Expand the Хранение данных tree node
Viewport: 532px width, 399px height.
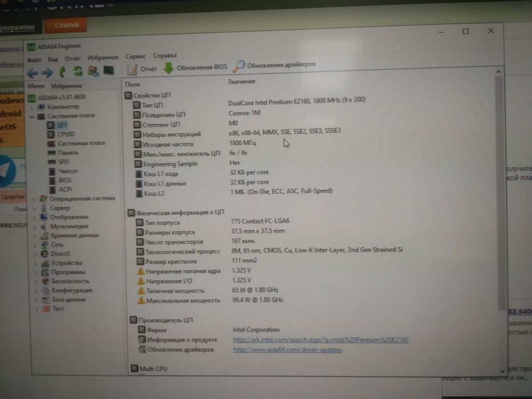[35, 236]
